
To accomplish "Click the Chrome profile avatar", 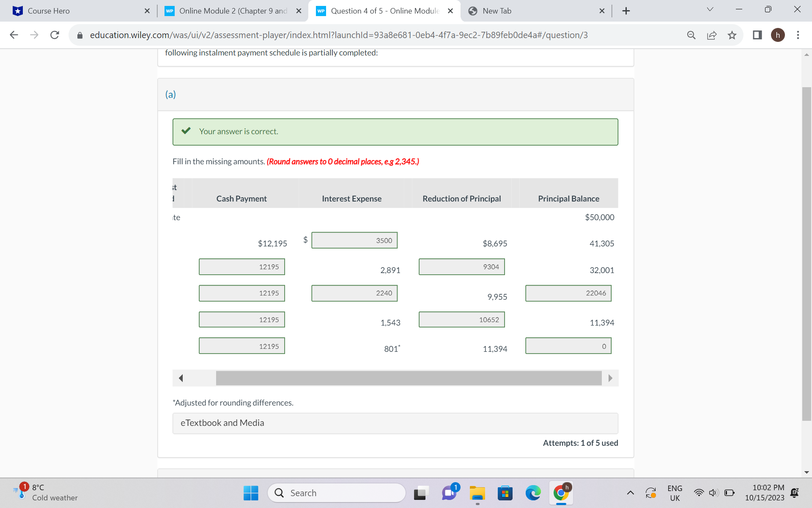I will point(778,35).
